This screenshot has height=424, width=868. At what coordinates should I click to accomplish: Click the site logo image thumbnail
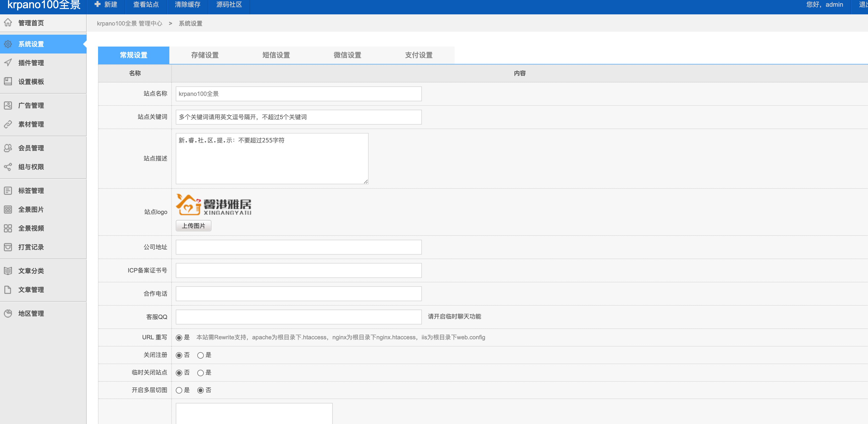[214, 205]
